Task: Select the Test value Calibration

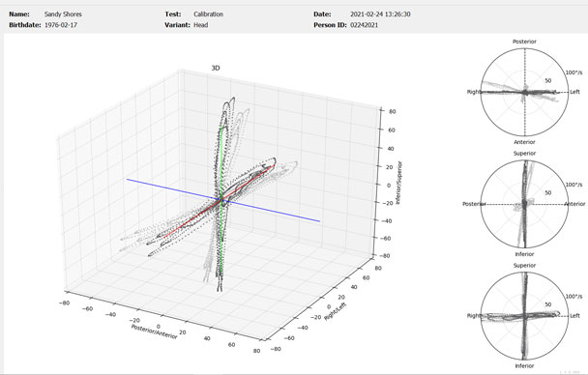Action: [x=208, y=14]
